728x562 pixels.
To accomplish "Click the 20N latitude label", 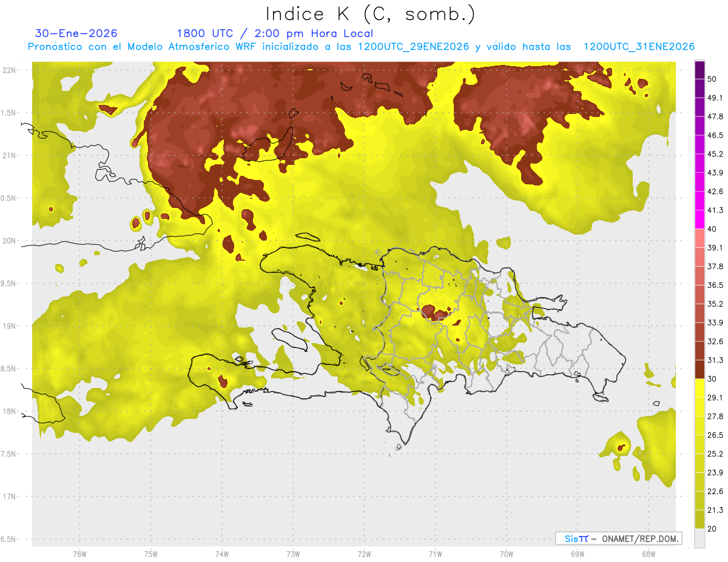I will [x=10, y=241].
